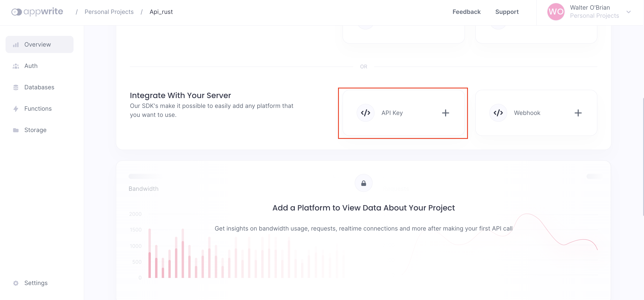The image size is (644, 300).
Task: Click the Appwrite logo
Action: pyautogui.click(x=37, y=12)
